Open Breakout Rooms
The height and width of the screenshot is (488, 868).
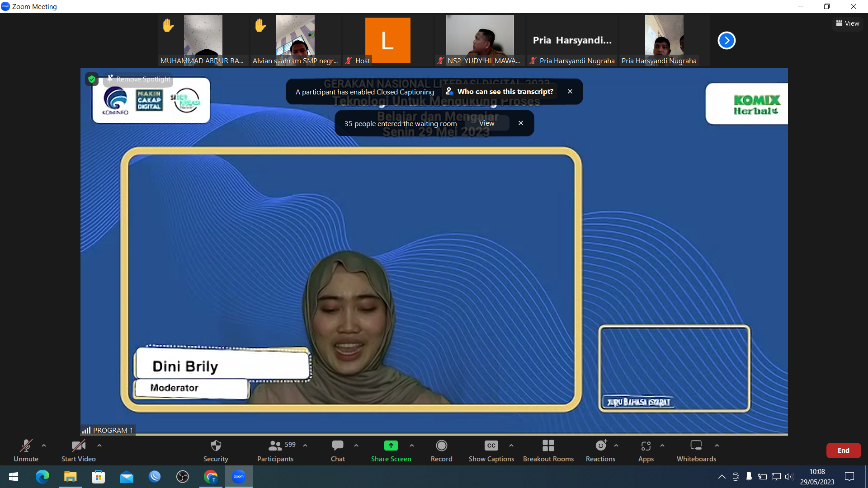[548, 450]
